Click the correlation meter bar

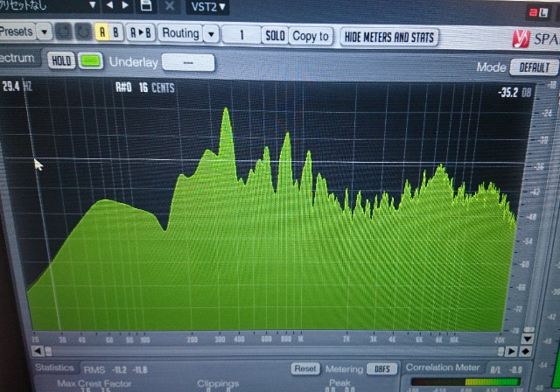point(466,382)
